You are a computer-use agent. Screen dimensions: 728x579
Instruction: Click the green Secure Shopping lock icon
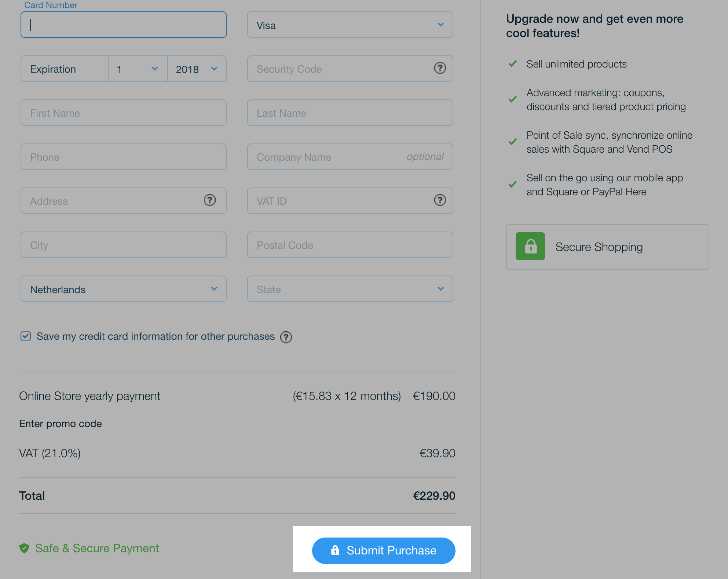(530, 246)
